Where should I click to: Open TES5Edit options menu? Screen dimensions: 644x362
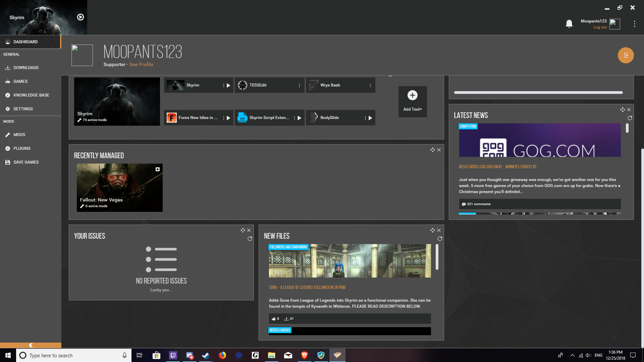coord(299,85)
